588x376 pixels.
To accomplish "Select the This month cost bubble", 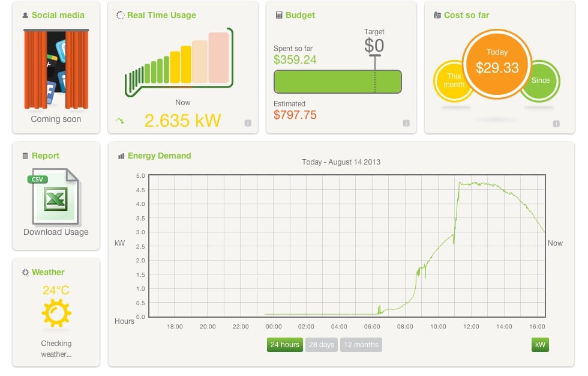I will tap(452, 81).
